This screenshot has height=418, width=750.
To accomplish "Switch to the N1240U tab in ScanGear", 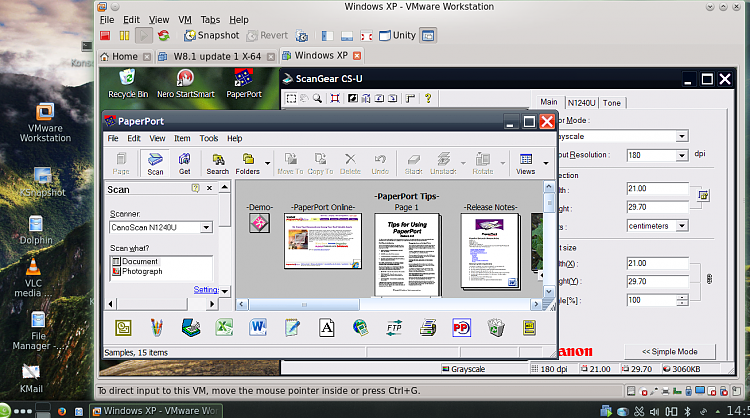I will [x=581, y=102].
